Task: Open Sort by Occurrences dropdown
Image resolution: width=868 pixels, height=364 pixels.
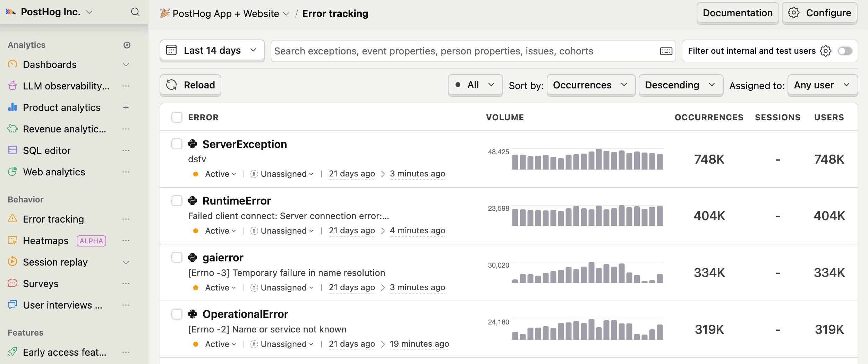Action: tap(591, 85)
